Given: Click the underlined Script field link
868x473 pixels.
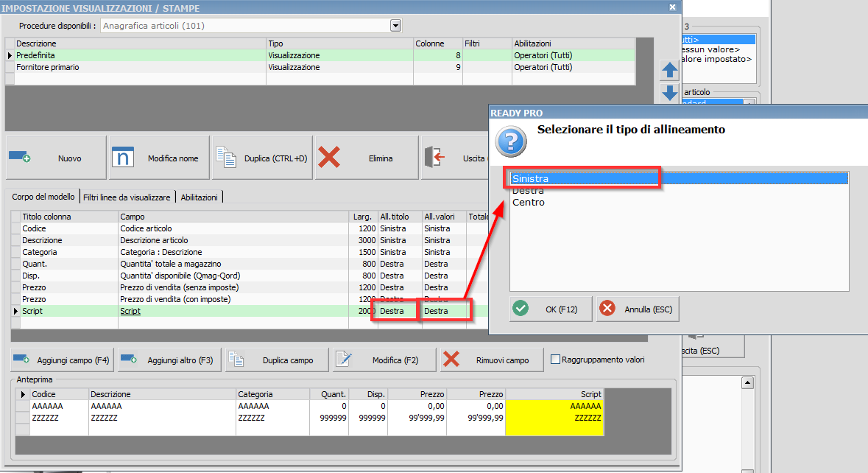Looking at the screenshot, I should [x=130, y=311].
